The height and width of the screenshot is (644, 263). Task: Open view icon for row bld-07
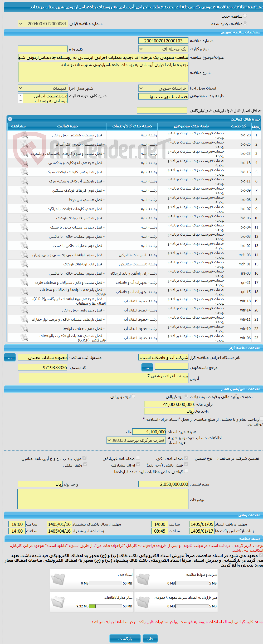(x=24, y=209)
